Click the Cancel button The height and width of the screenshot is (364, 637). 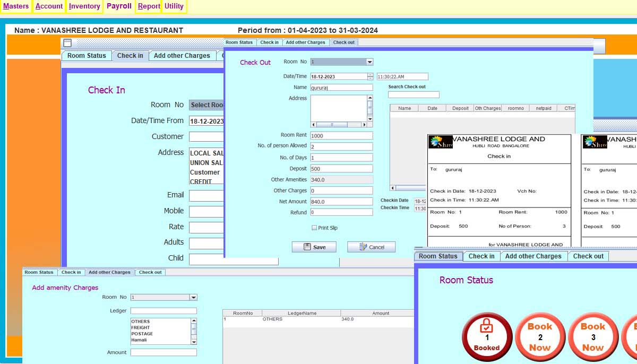point(371,247)
